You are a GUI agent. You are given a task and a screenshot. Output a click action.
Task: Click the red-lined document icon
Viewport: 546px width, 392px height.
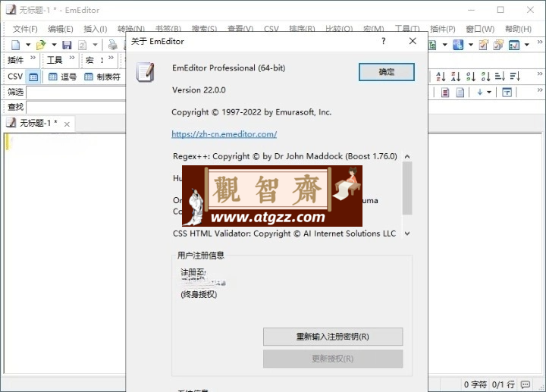point(445,93)
